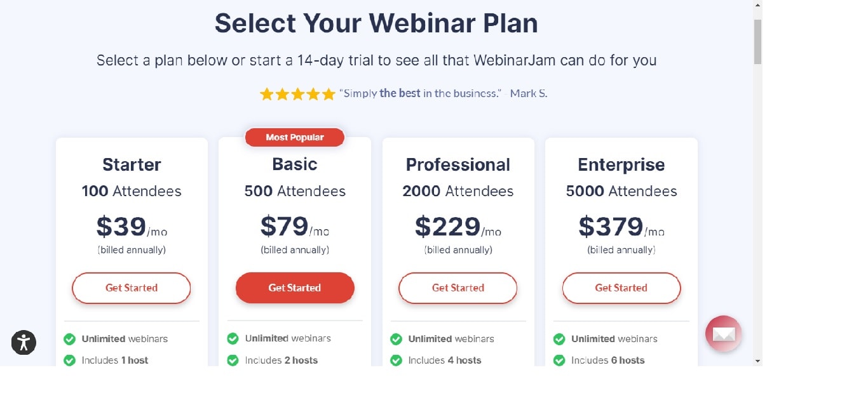Click the vertical scrollbar thumb
Screen dimensions: 868x417
pyautogui.click(x=757, y=41)
